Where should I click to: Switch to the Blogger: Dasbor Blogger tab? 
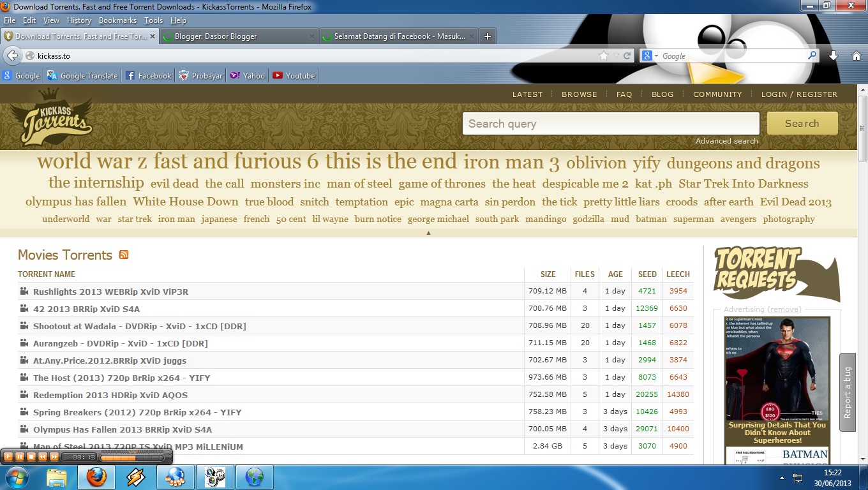pyautogui.click(x=238, y=36)
